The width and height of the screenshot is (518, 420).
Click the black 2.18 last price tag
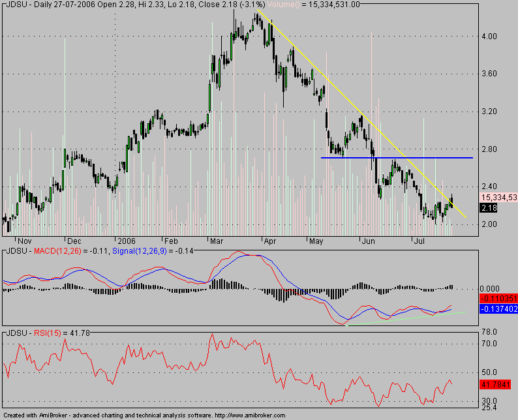tap(488, 208)
